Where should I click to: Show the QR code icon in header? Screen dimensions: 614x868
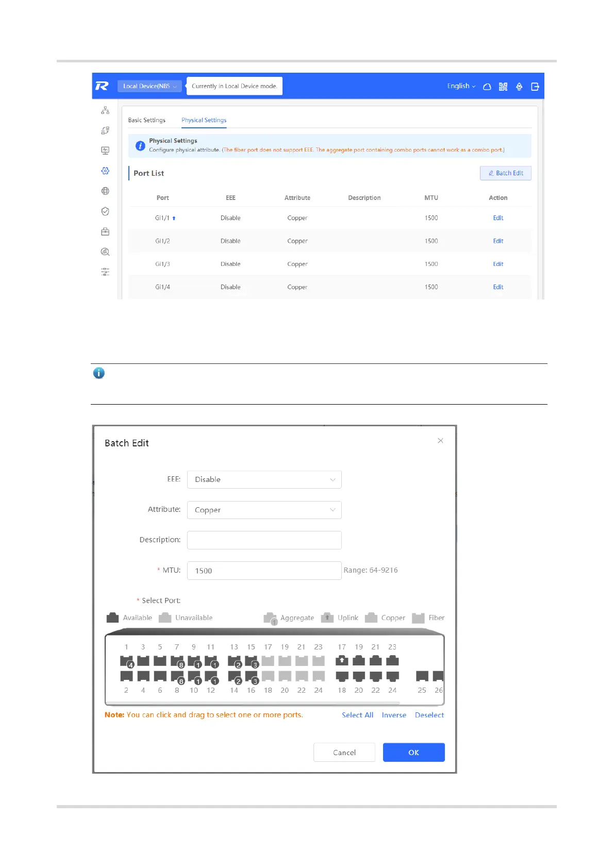coord(503,87)
